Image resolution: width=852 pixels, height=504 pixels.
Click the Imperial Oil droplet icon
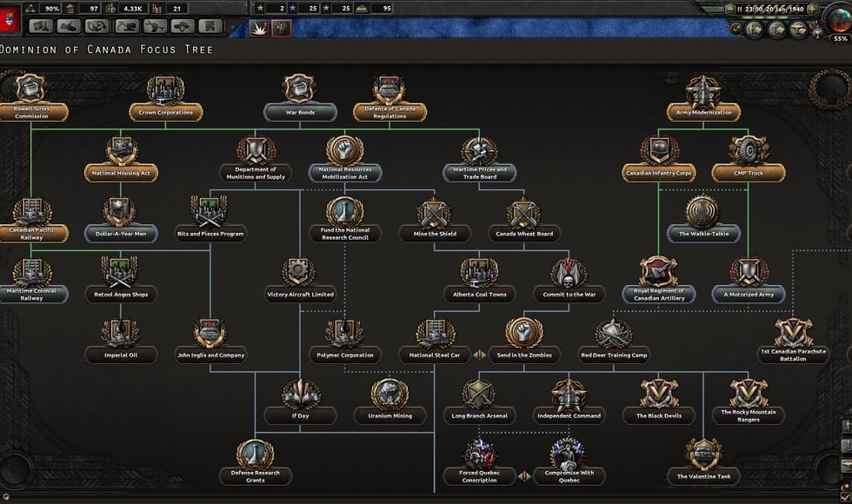click(x=121, y=332)
